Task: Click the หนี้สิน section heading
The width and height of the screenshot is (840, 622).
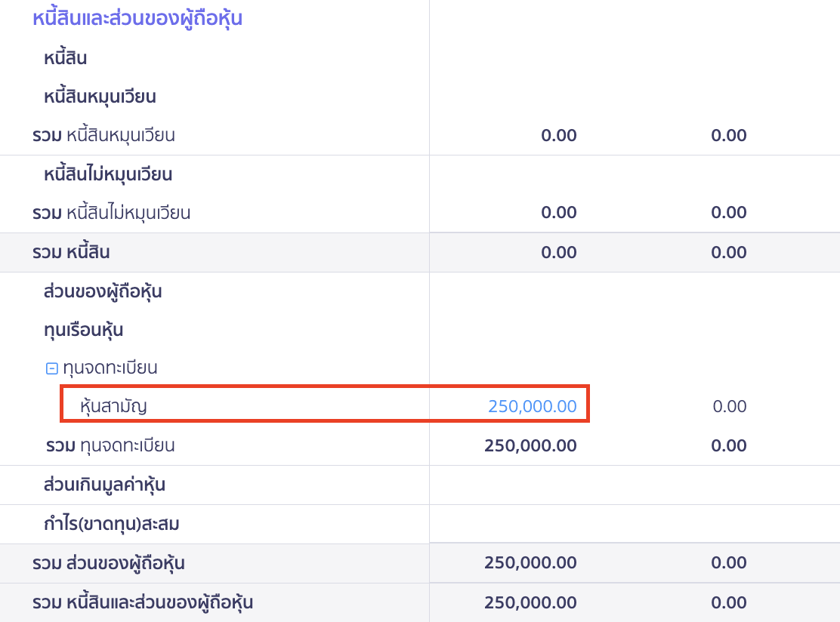Action: (x=63, y=57)
